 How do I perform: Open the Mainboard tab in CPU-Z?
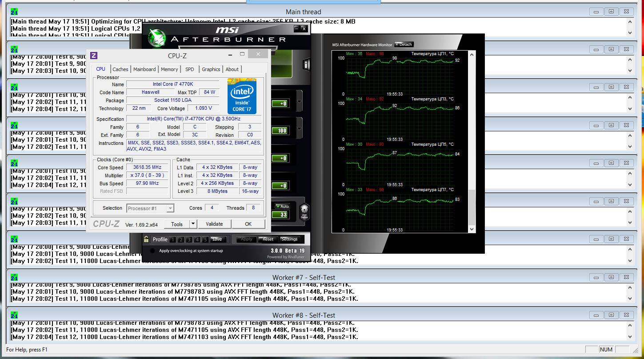[x=145, y=69]
